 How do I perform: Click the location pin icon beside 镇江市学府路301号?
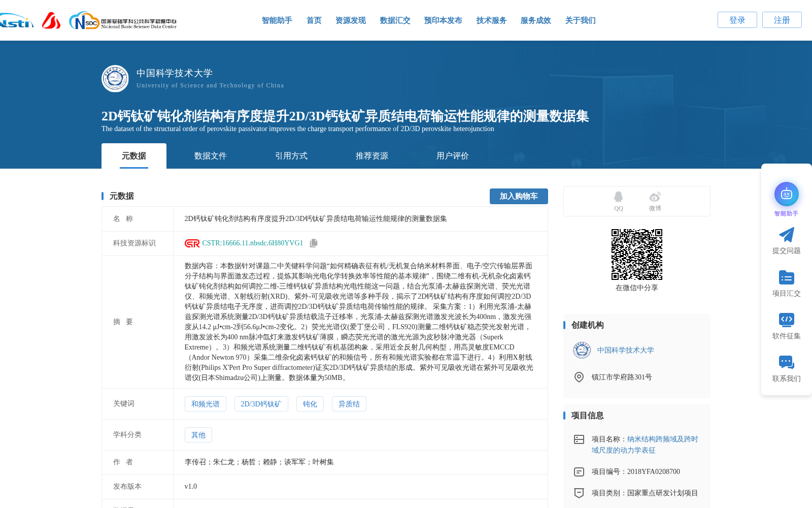pyautogui.click(x=579, y=377)
